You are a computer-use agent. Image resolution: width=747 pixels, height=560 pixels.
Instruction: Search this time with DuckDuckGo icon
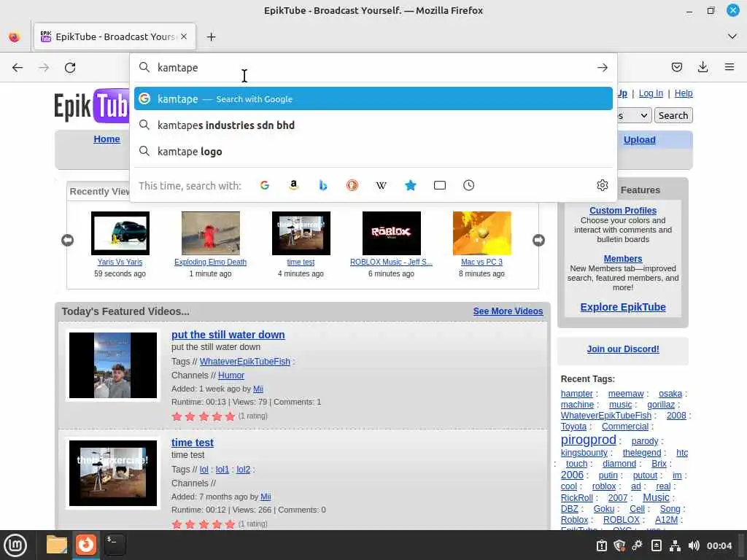pos(352,185)
